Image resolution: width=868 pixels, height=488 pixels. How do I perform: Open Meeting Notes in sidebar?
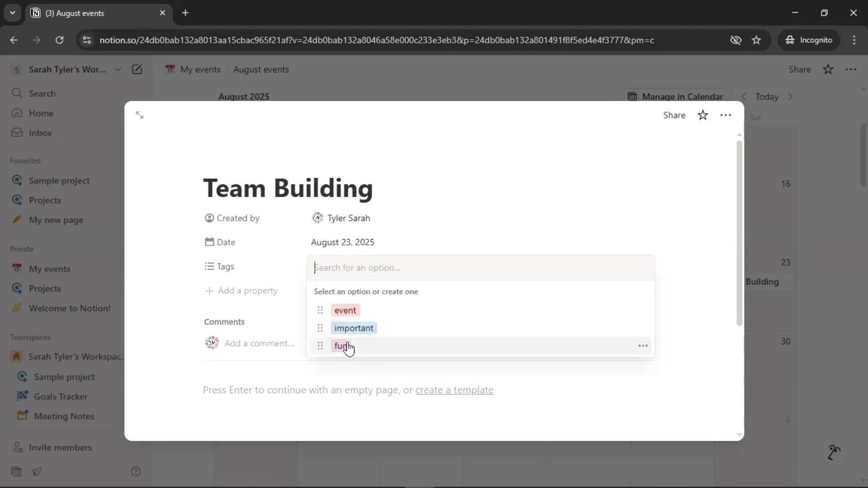pyautogui.click(x=64, y=416)
